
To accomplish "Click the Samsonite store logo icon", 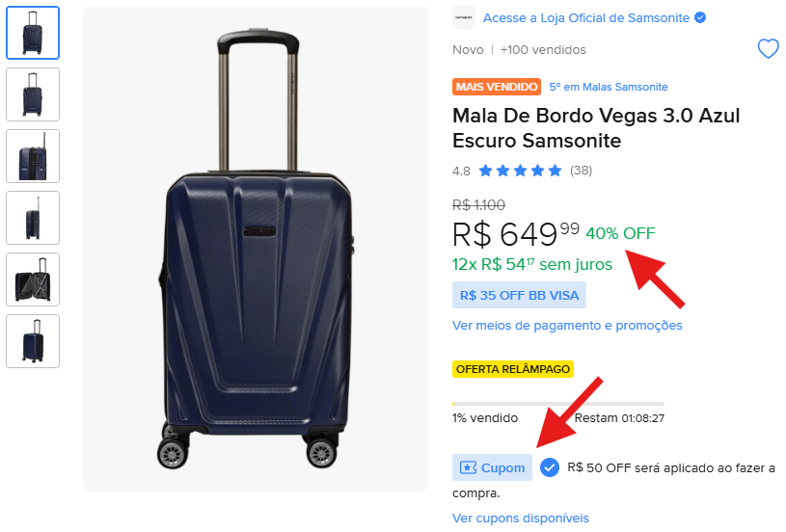I will [x=464, y=17].
